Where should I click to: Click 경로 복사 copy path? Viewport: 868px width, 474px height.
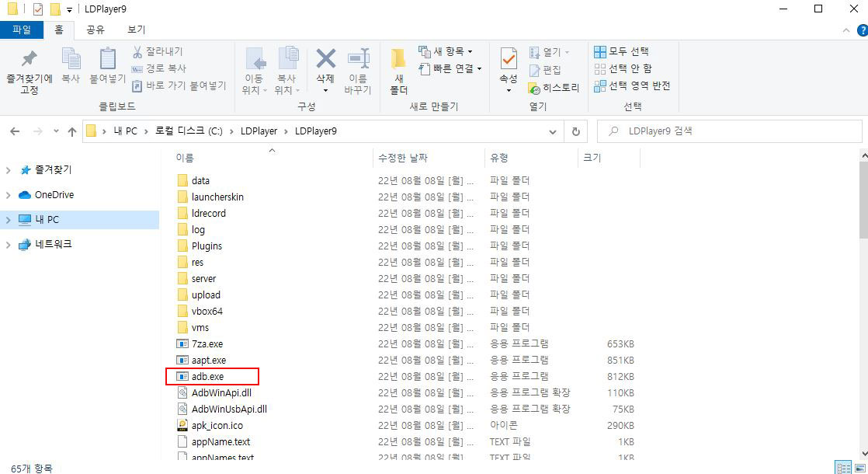click(159, 68)
